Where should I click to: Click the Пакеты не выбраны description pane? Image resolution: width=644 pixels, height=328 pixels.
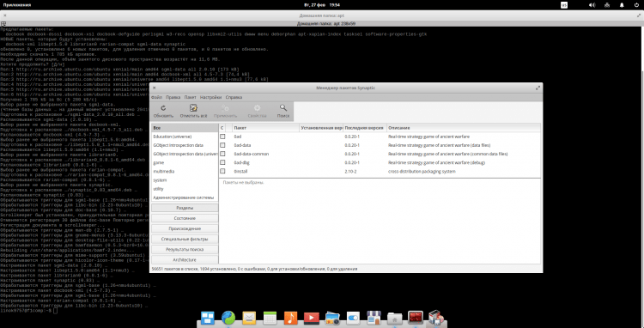point(380,221)
